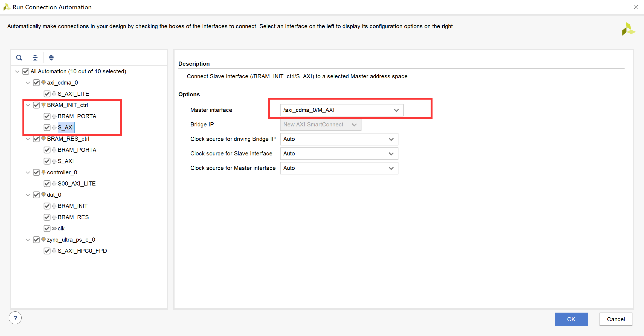
Task: Click the S_AXI_HPC0_FPD interface icon
Action: [x=54, y=251]
